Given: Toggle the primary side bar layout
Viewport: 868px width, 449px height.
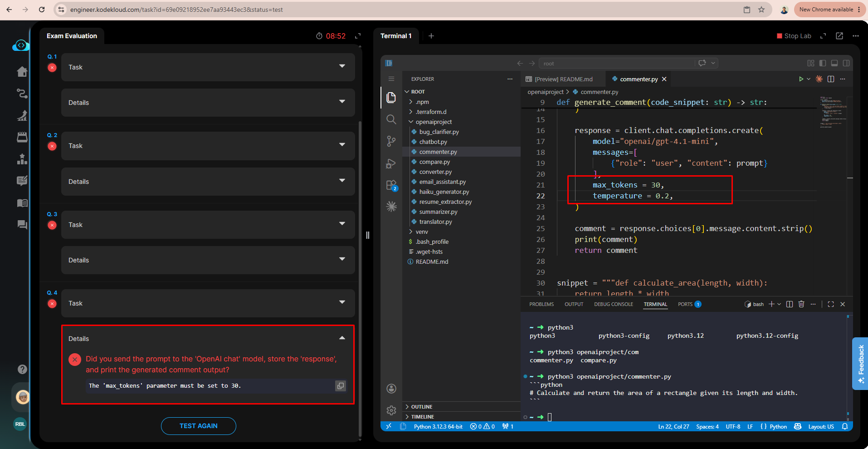Looking at the screenshot, I should click(823, 63).
